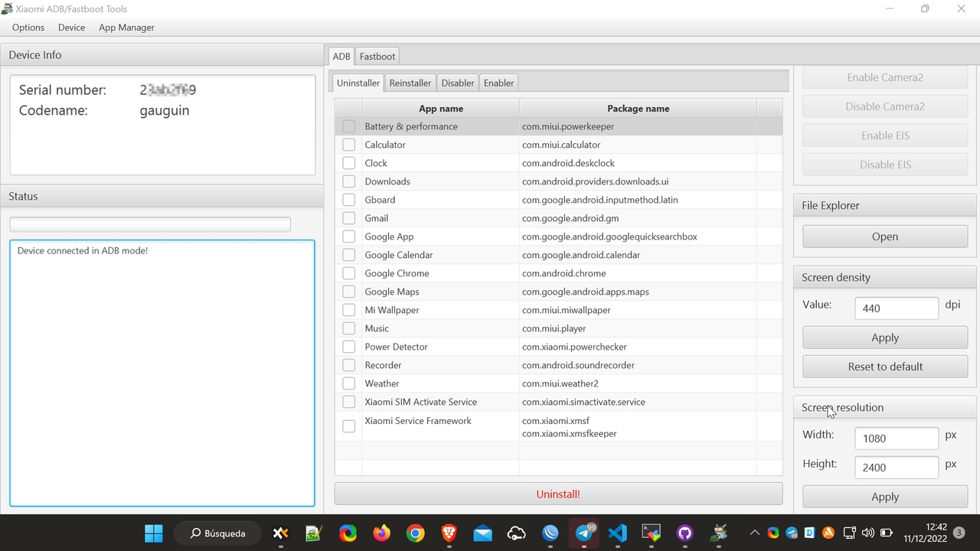The height and width of the screenshot is (551, 980).
Task: Click the status log text area
Action: point(162,373)
